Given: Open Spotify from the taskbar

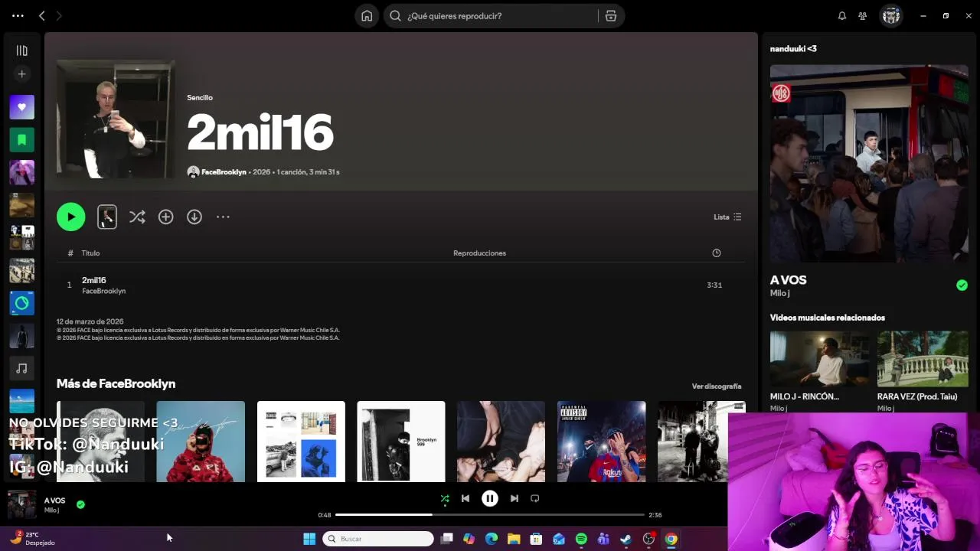Looking at the screenshot, I should click(x=581, y=539).
